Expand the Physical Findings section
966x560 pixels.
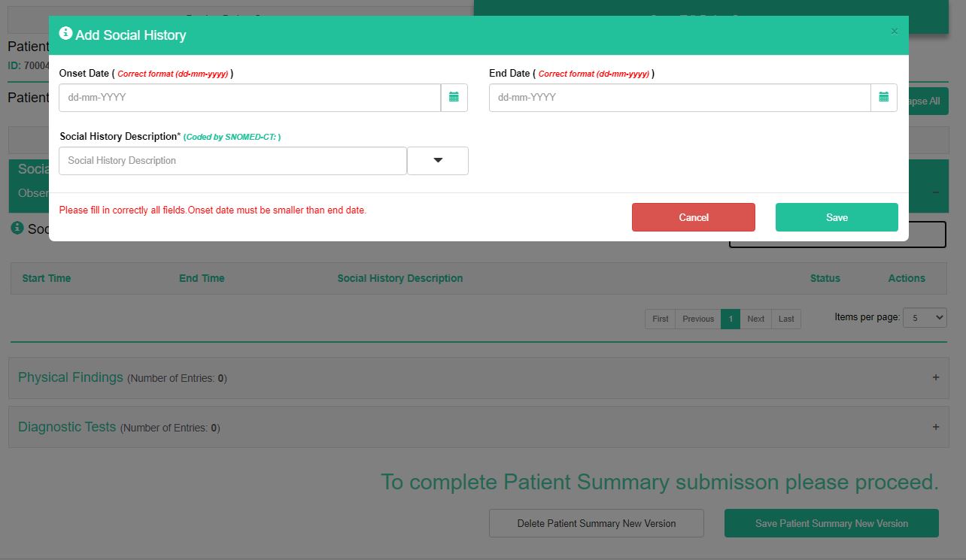click(x=935, y=377)
